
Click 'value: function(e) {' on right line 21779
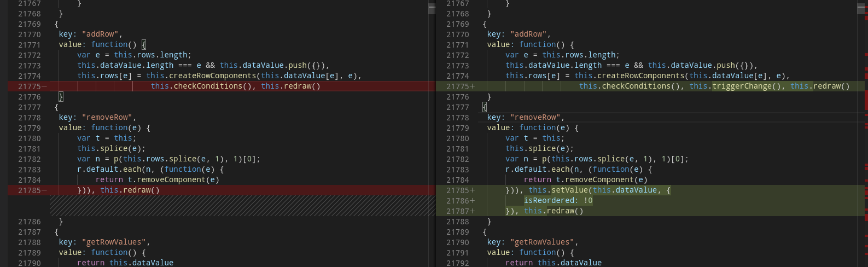click(533, 127)
